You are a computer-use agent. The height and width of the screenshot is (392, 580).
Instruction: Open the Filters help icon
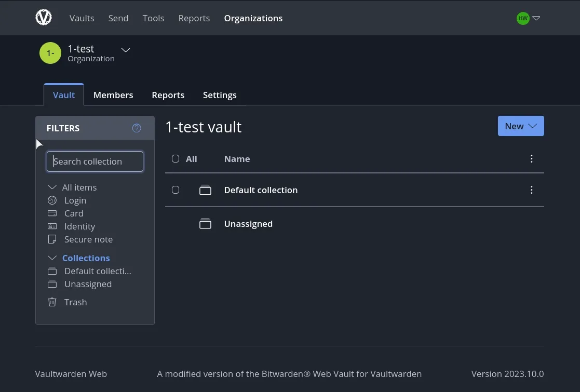click(136, 128)
